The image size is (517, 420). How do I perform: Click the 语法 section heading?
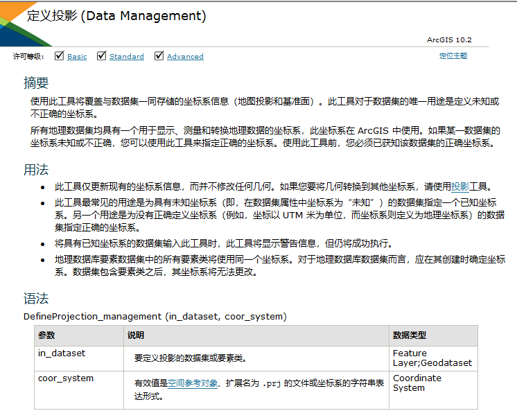[36, 299]
